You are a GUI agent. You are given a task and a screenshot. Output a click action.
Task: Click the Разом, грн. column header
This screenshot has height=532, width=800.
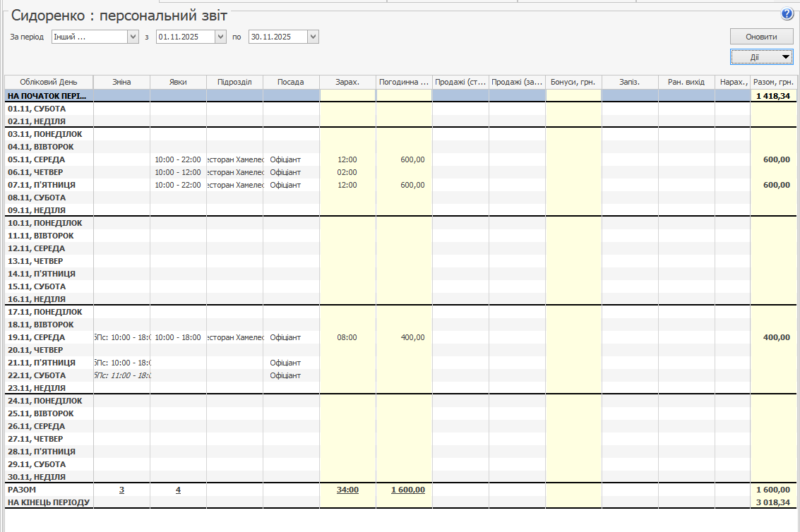coord(773,82)
